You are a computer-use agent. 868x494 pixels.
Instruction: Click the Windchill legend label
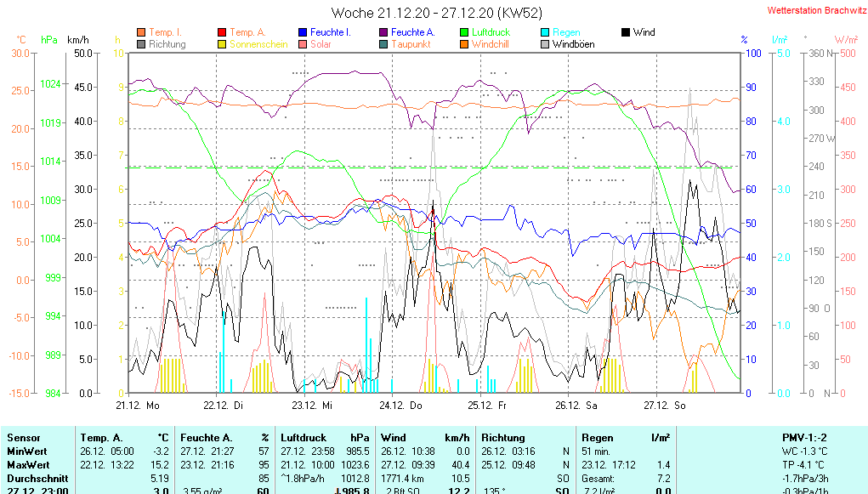coord(491,44)
